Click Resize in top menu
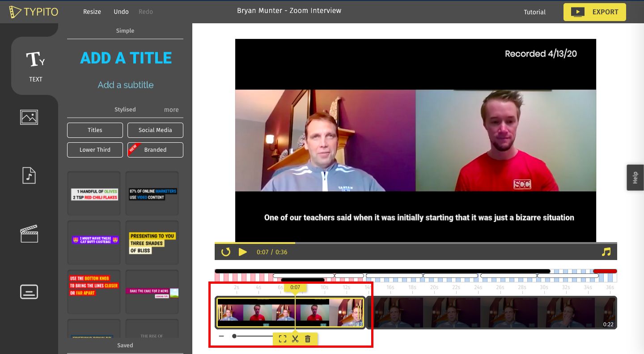Image resolution: width=644 pixels, height=354 pixels. point(92,12)
